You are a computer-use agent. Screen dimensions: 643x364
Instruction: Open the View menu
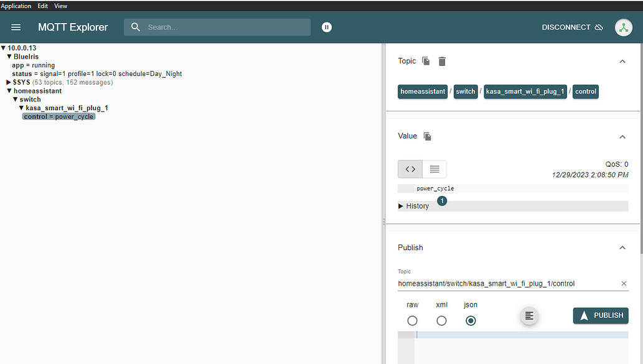pyautogui.click(x=61, y=6)
